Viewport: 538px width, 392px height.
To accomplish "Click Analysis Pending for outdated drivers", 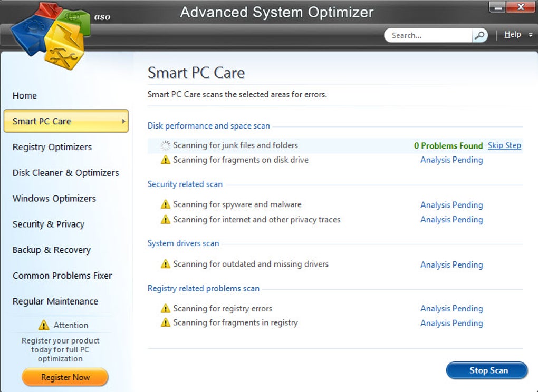I will point(451,265).
